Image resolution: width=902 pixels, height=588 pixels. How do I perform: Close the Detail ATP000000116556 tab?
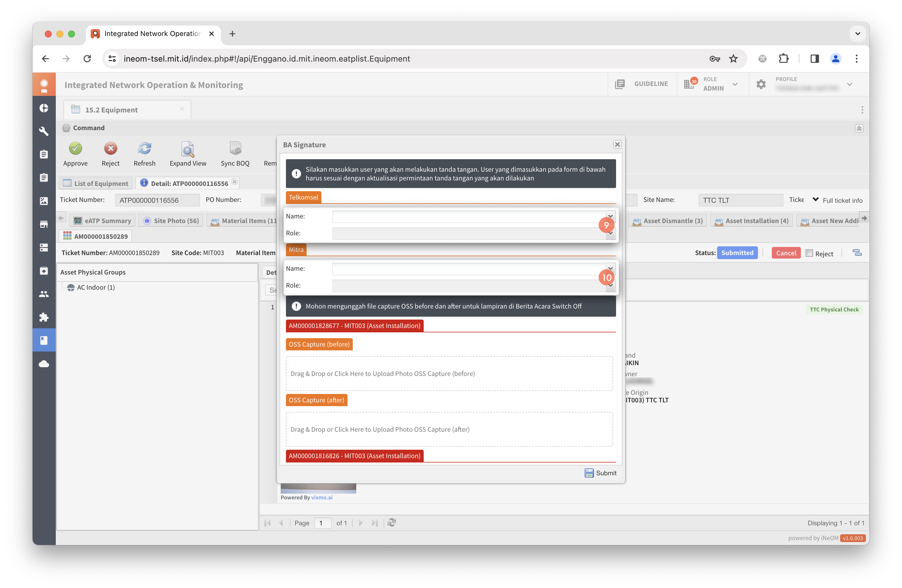(x=235, y=182)
